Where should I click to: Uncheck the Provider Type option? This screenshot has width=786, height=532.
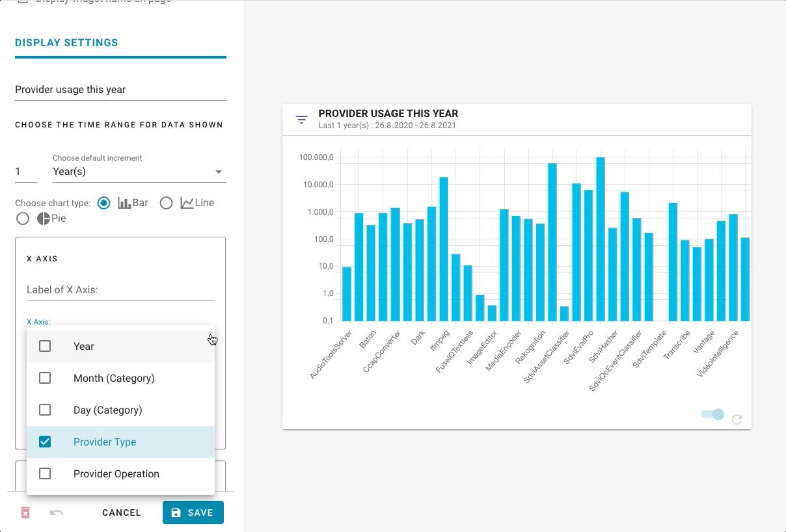(45, 442)
